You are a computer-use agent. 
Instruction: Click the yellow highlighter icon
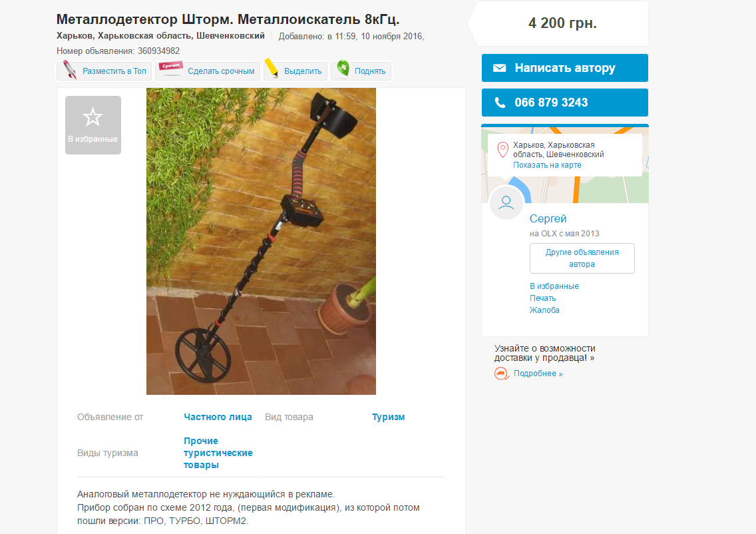(x=272, y=69)
